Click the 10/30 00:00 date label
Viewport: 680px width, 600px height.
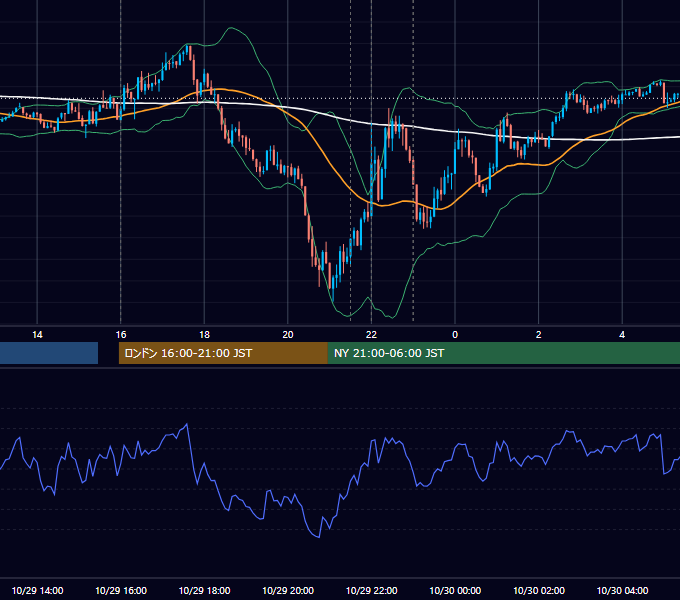pyautogui.click(x=455, y=590)
